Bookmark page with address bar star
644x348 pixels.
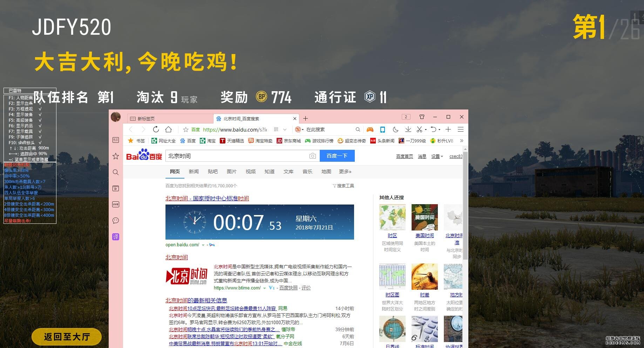pyautogui.click(x=186, y=129)
